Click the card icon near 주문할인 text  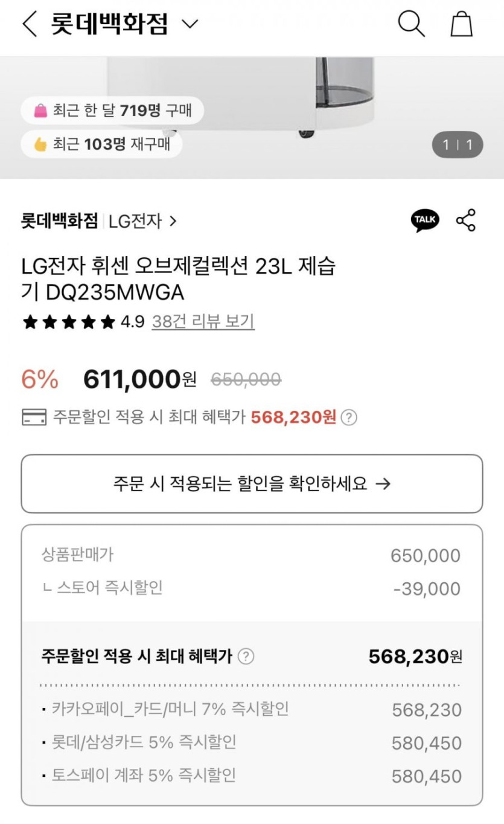pos(34,417)
